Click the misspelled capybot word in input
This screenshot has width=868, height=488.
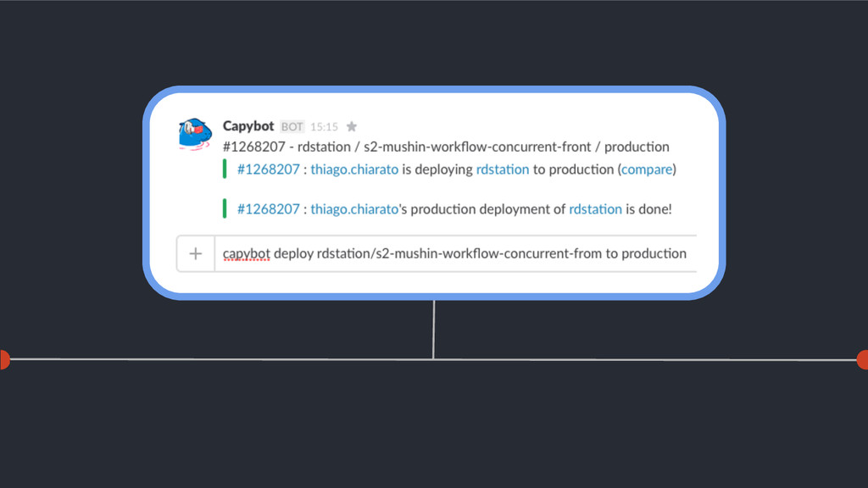pyautogui.click(x=247, y=254)
